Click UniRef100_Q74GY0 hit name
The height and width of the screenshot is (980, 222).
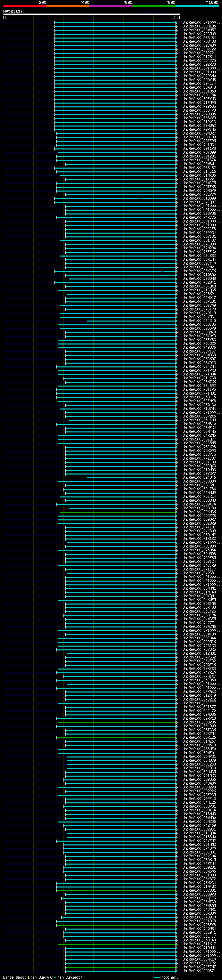(199, 848)
